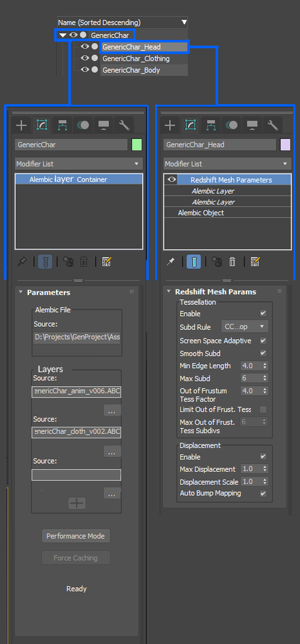
Task: Make unique in GenericChar modifier stack
Action: tap(68, 262)
